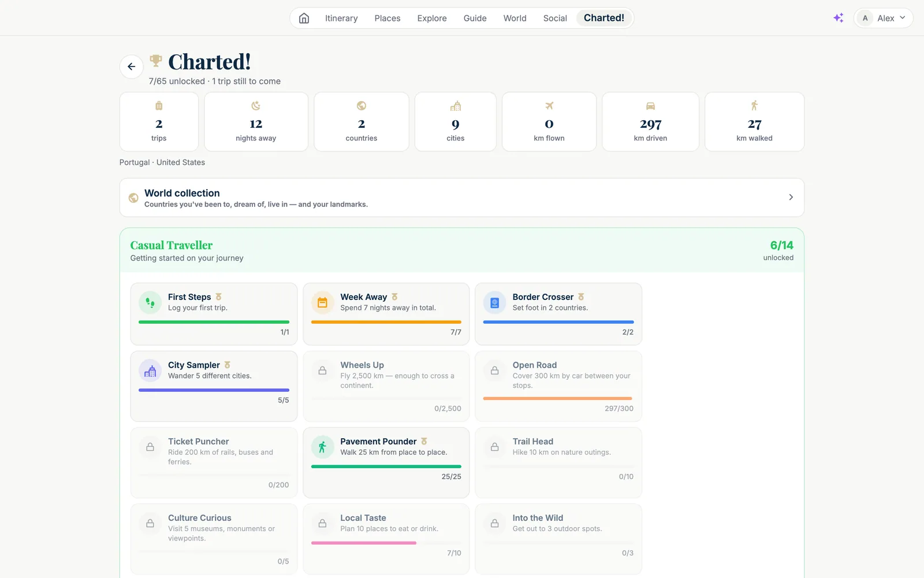Screen dimensions: 924x578
Task: Switch to the Places tab
Action: tap(388, 18)
